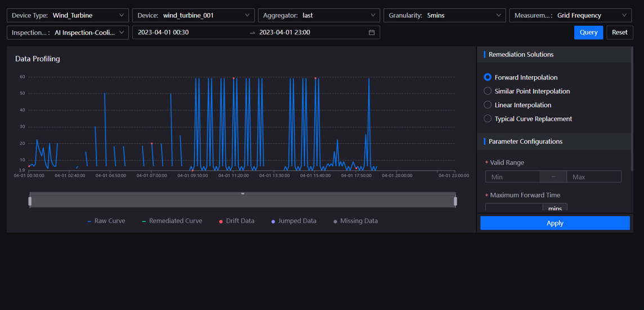This screenshot has width=644, height=310.
Task: Click the Valid Range Min input field
Action: click(x=512, y=177)
